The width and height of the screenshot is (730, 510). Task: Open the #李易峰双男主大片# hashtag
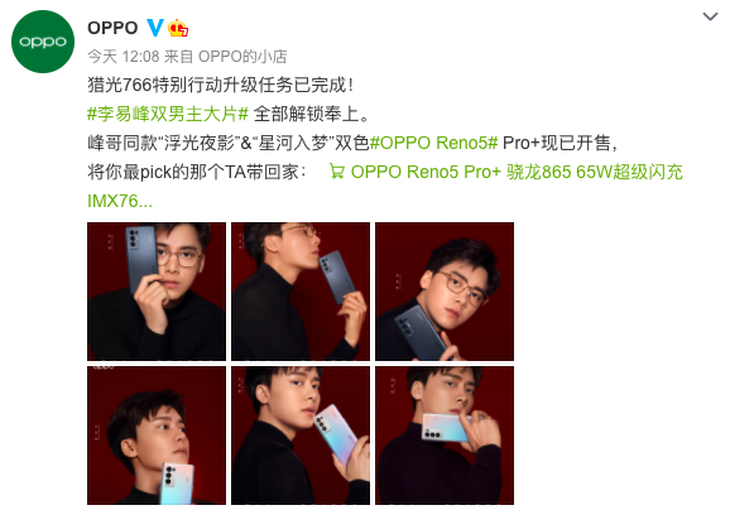point(168,114)
